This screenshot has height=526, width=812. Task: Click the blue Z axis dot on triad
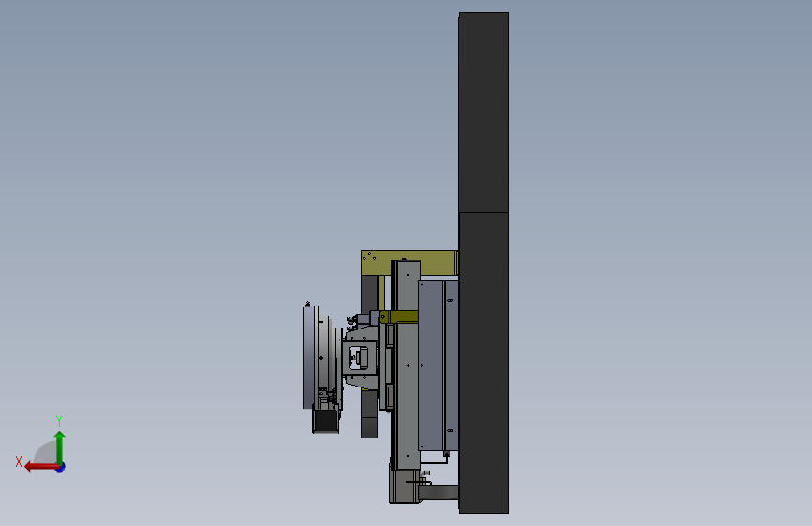coord(61,467)
